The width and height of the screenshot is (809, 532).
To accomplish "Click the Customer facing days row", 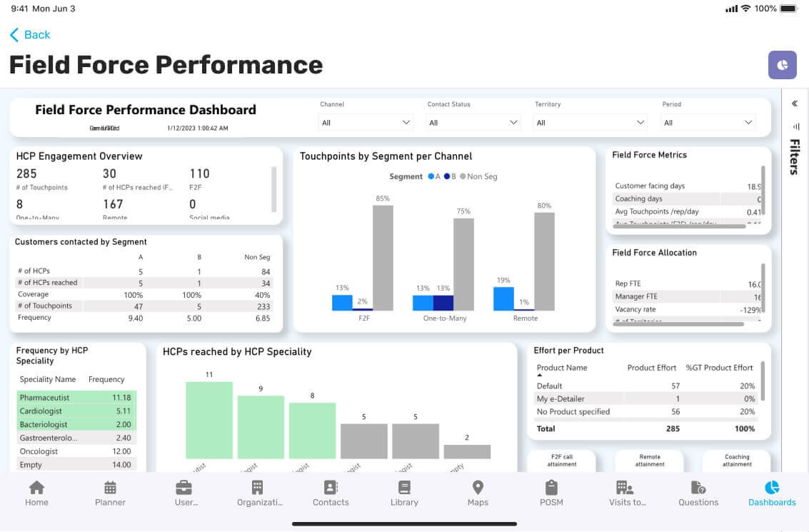I will point(687,186).
